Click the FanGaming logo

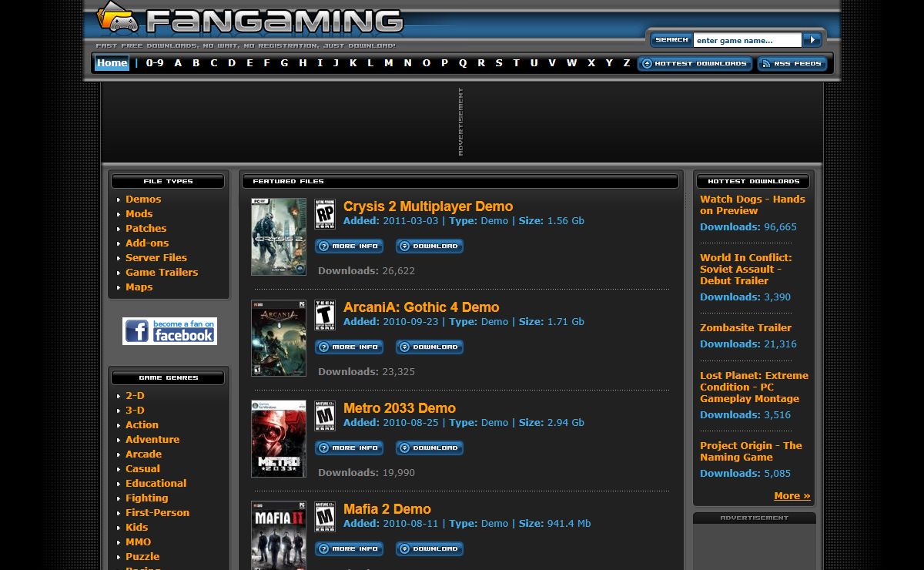click(249, 20)
